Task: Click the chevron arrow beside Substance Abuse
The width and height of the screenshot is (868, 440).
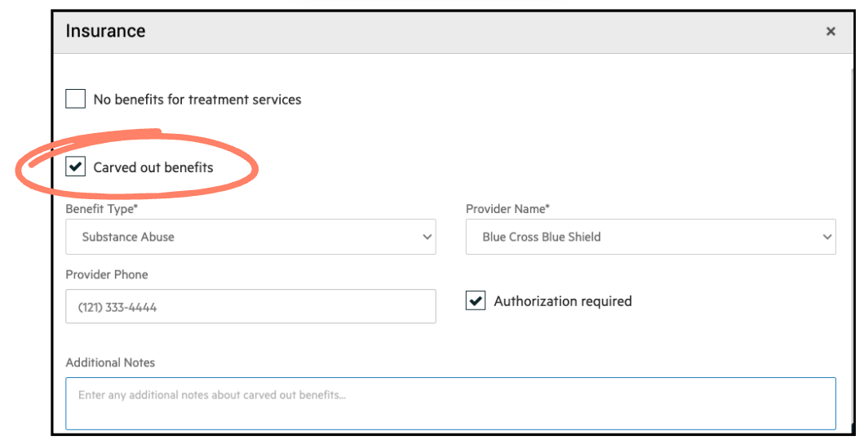Action: (427, 237)
